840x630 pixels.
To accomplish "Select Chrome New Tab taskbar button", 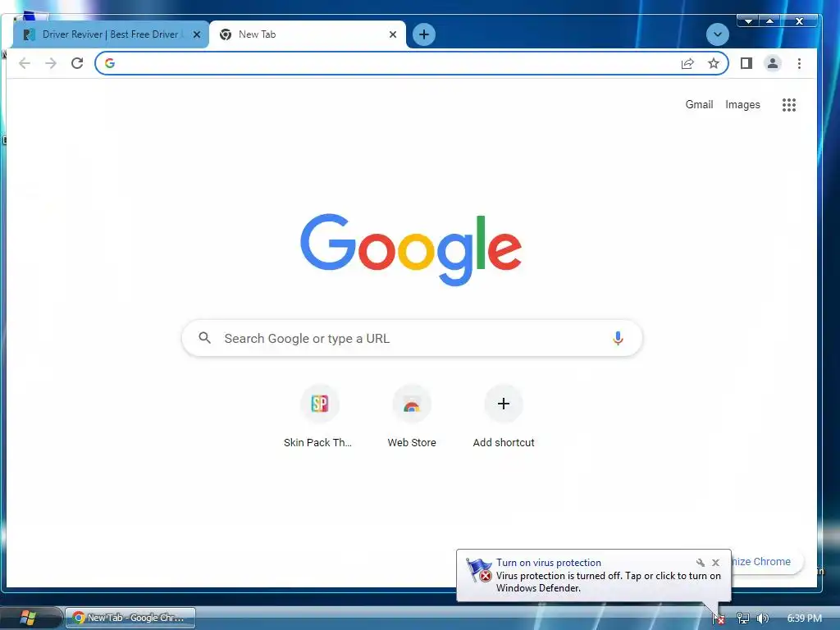I will click(x=130, y=618).
